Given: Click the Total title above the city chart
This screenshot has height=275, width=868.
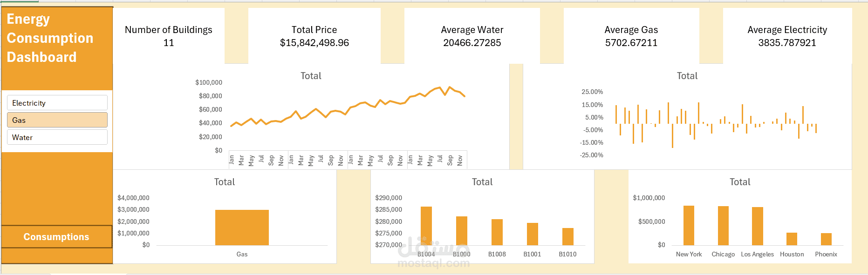Looking at the screenshot, I should [740, 182].
